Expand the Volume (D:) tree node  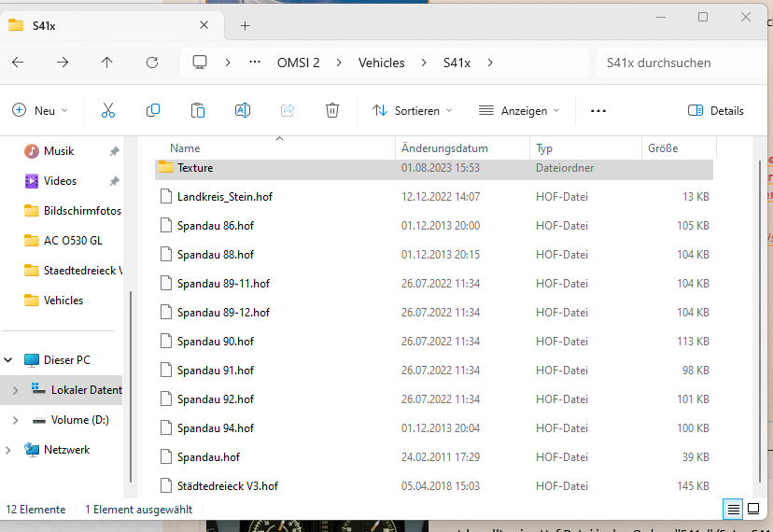tap(15, 420)
